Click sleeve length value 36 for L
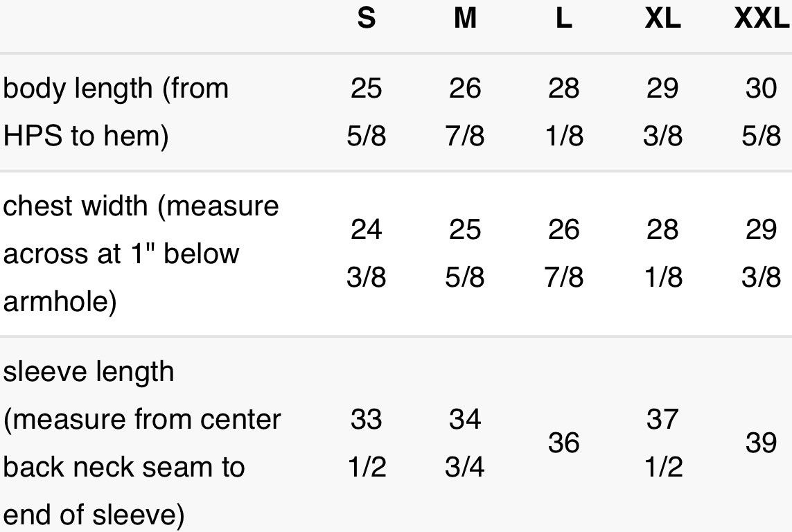 [564, 443]
